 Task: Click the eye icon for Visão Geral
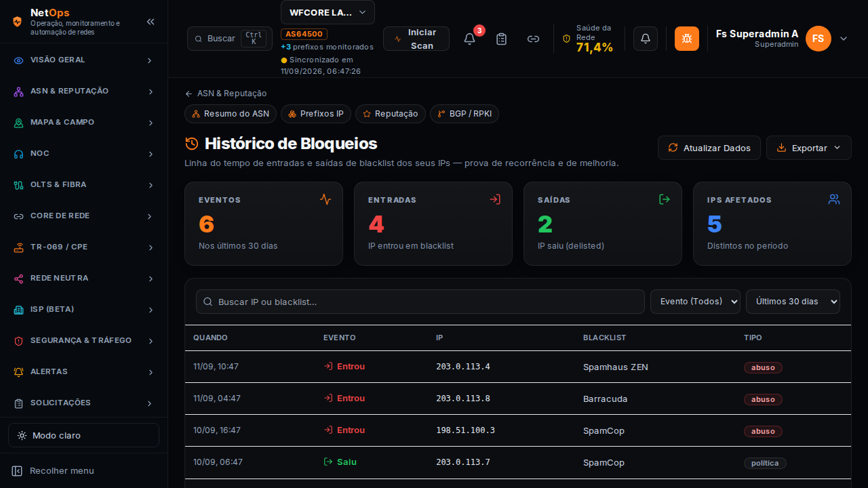(19, 60)
